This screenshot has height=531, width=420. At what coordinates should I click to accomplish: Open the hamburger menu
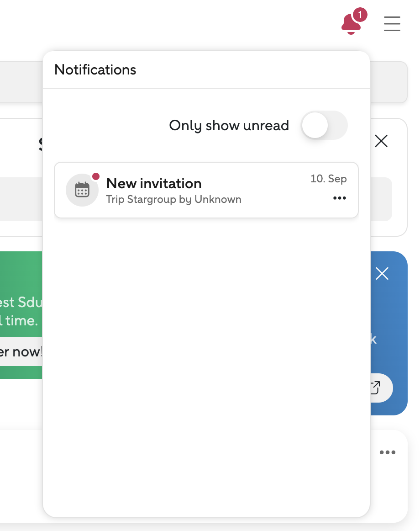[392, 24]
